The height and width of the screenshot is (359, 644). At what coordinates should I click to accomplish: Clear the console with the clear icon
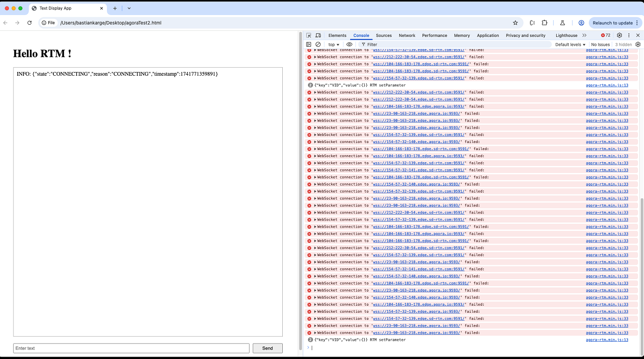[x=318, y=45]
